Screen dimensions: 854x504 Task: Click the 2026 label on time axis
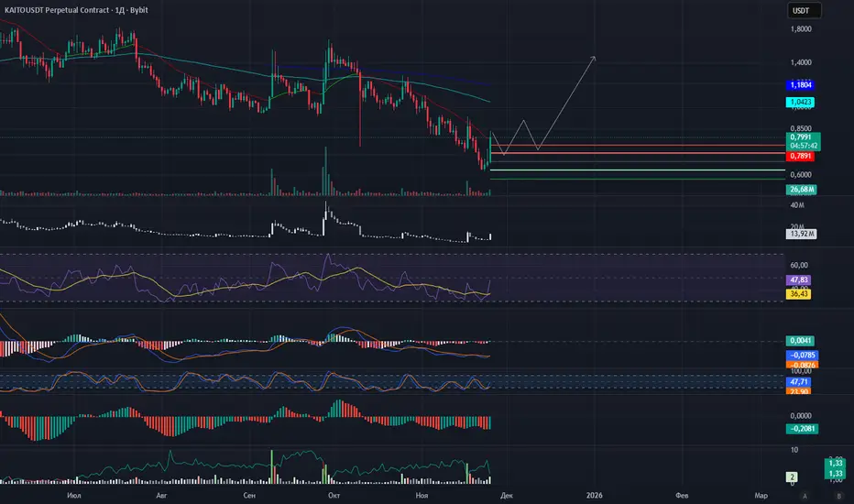pos(594,495)
